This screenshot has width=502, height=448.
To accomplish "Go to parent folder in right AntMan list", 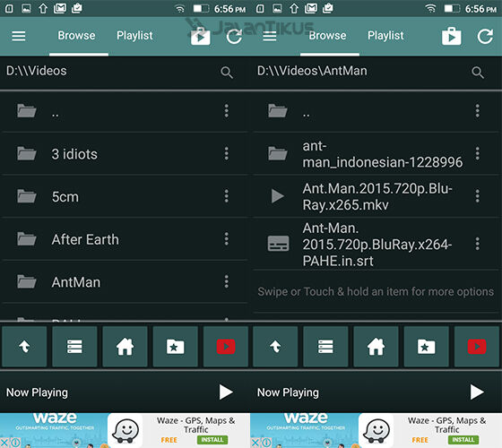I will click(x=376, y=111).
